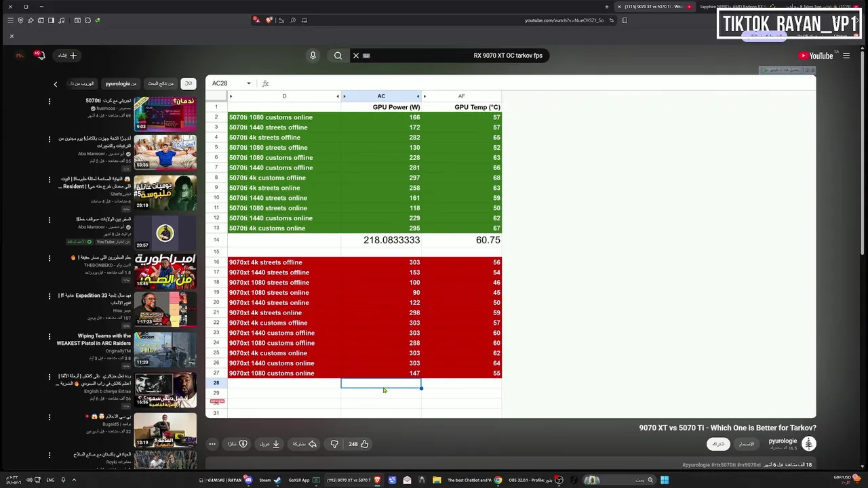Click the create plus button
The width and height of the screenshot is (868, 488).
67,56
